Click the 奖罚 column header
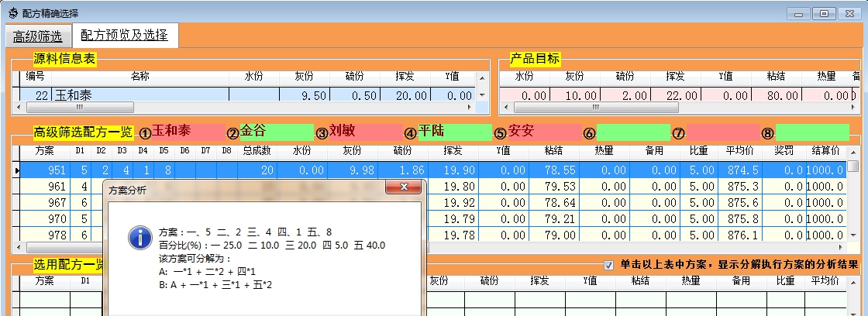 pos(784,150)
